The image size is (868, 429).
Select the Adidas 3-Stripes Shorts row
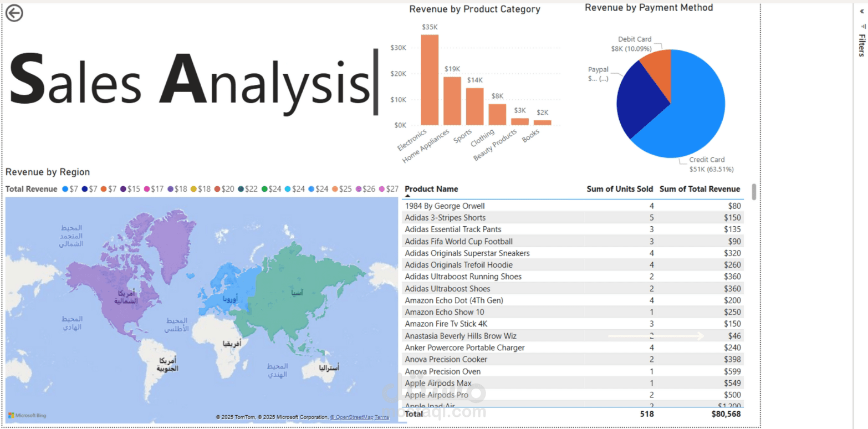(x=573, y=218)
